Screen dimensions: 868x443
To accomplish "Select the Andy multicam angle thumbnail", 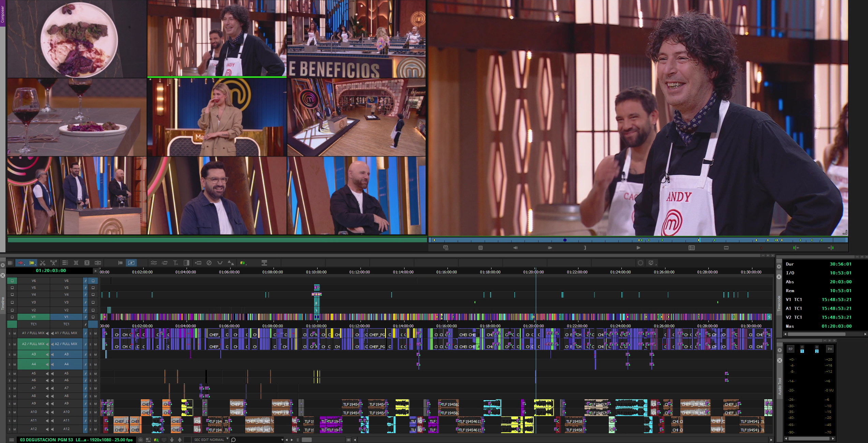I will pyautogui.click(x=217, y=38).
